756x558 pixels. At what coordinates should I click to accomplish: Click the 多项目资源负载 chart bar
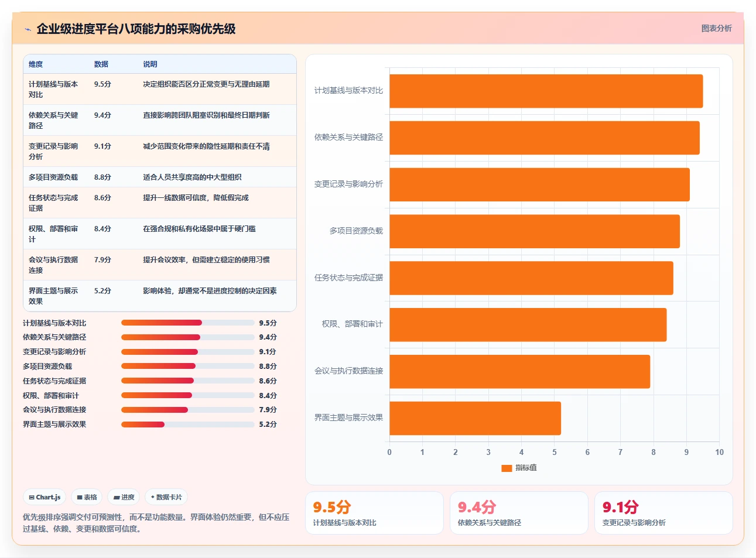535,231
